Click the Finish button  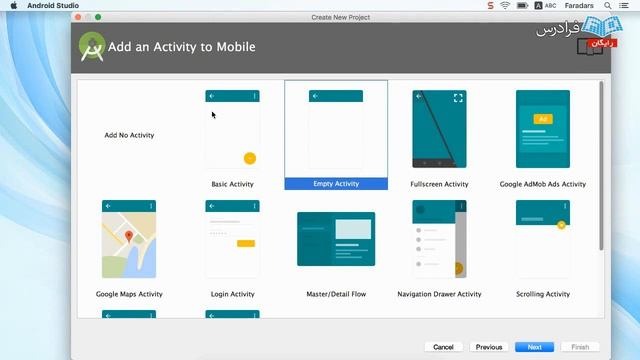click(x=580, y=347)
